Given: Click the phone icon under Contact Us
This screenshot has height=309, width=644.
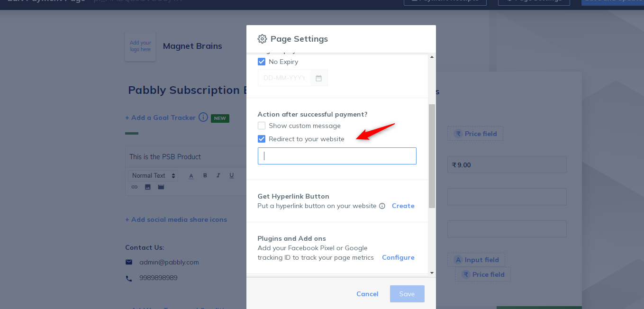Looking at the screenshot, I should click(x=129, y=279).
